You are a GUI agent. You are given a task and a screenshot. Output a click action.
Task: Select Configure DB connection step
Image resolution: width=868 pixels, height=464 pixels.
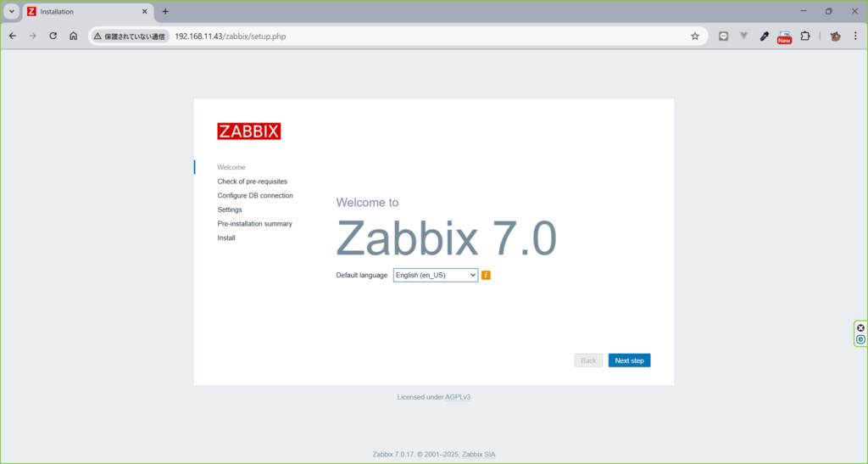pyautogui.click(x=255, y=195)
